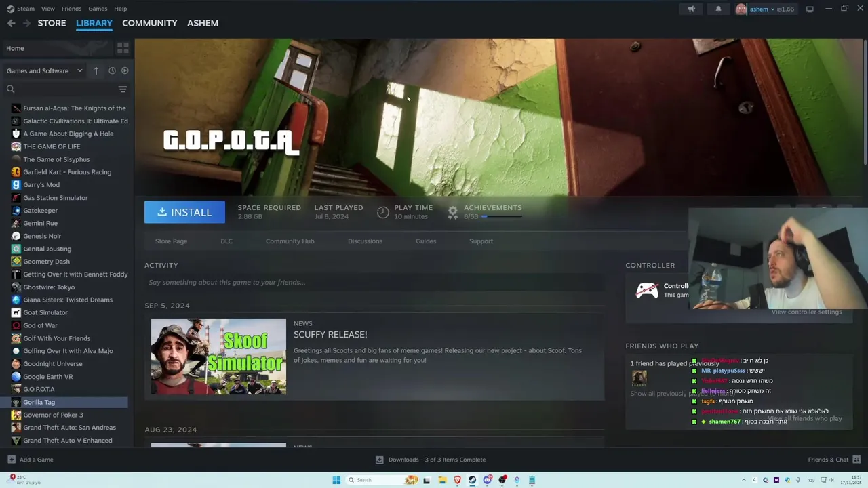Click the up-arrow sort icon in sidebar

[x=96, y=70]
